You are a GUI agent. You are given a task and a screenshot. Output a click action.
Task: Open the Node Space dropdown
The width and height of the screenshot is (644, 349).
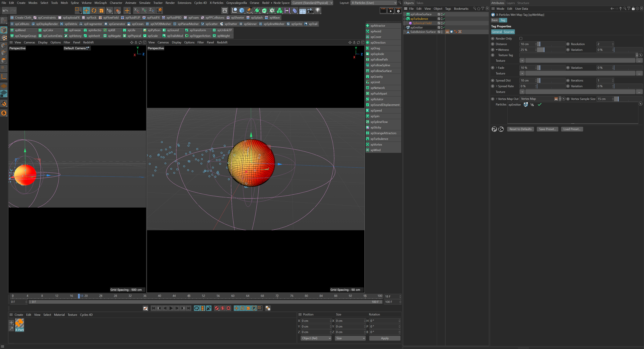(x=312, y=3)
